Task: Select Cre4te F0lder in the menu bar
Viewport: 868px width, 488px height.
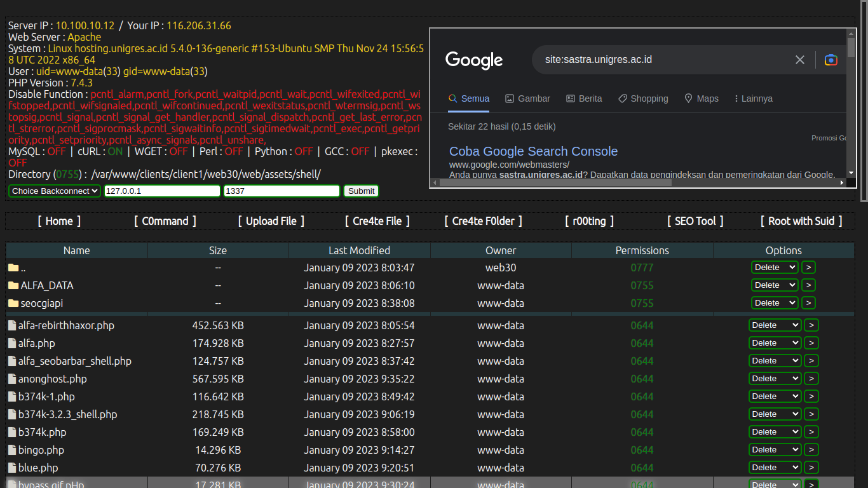Action: click(x=484, y=221)
